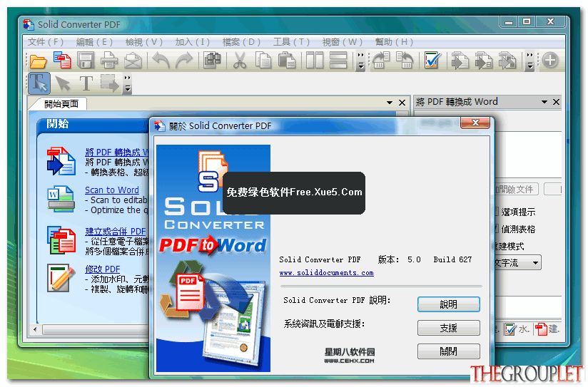
Task: Expand the main toolbar overflow chevron
Action: (361, 61)
